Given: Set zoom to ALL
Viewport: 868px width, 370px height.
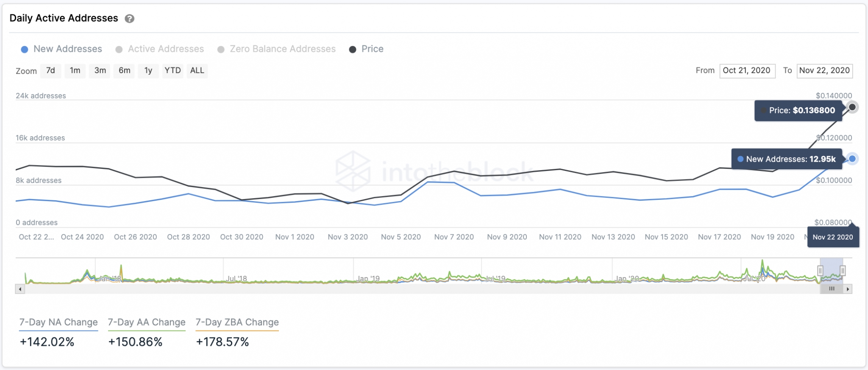Looking at the screenshot, I should point(197,70).
